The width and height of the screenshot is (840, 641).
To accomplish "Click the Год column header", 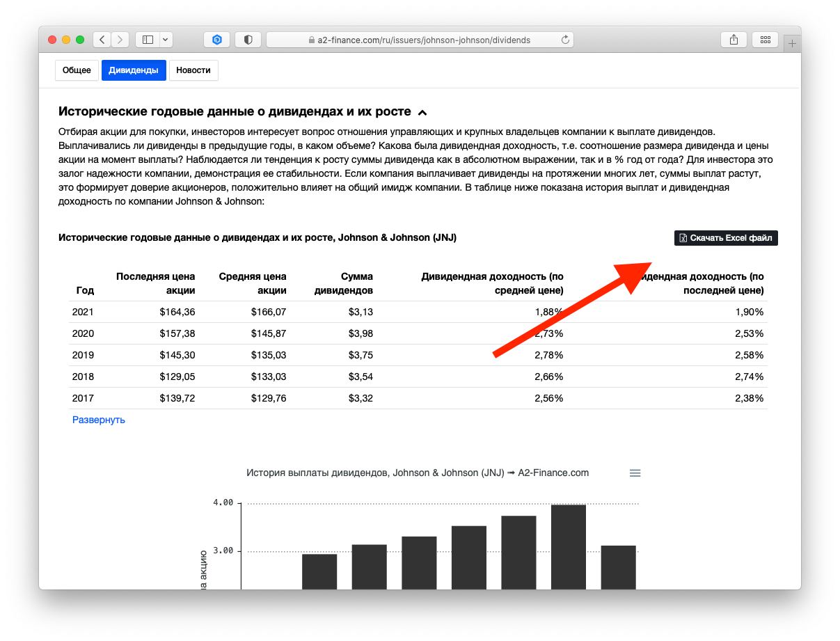I will pyautogui.click(x=85, y=290).
